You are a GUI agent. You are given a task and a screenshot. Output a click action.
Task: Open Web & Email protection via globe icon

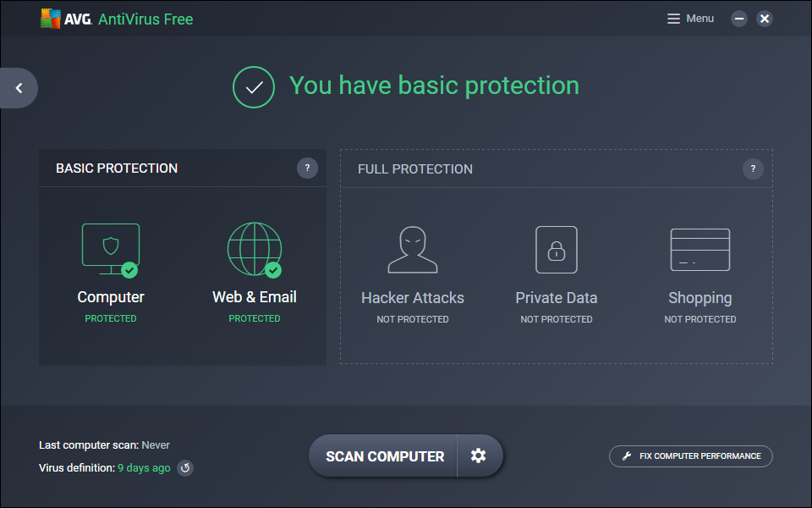click(x=254, y=248)
